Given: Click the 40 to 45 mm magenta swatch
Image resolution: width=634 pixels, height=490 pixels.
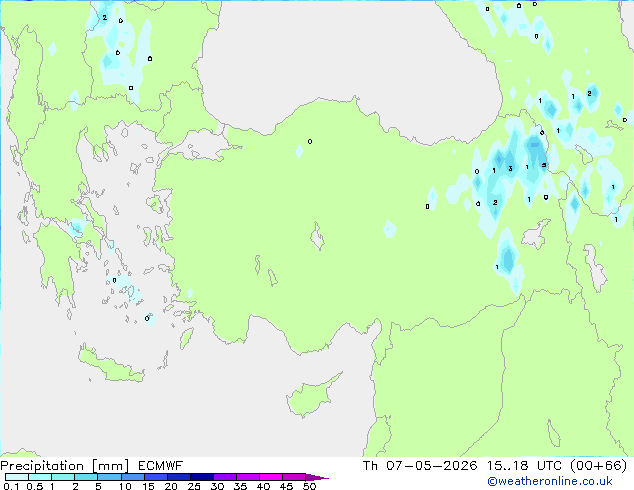Looking at the screenshot, I should (271, 477).
